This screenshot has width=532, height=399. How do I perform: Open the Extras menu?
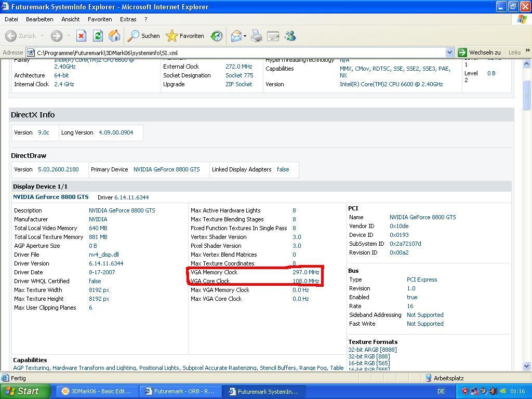128,19
